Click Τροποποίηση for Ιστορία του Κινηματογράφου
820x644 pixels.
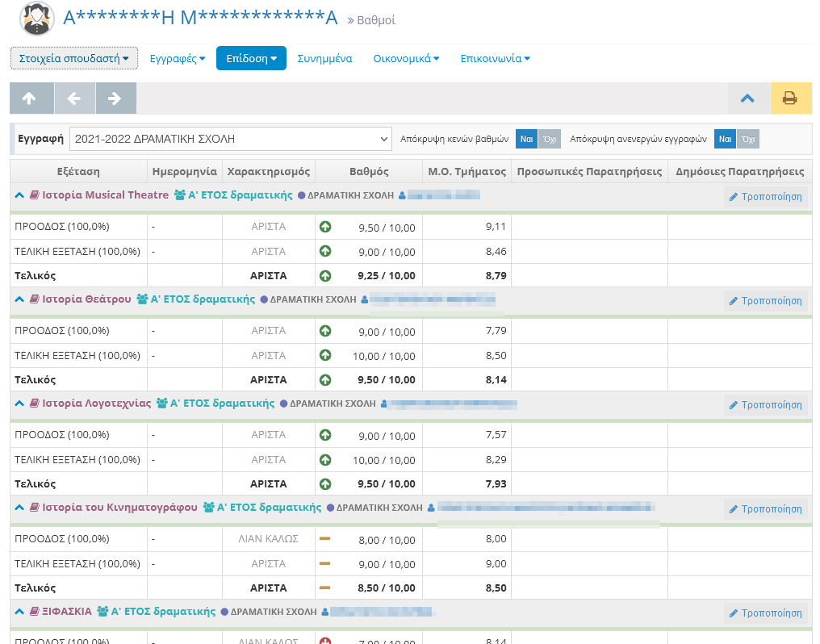pyautogui.click(x=765, y=509)
